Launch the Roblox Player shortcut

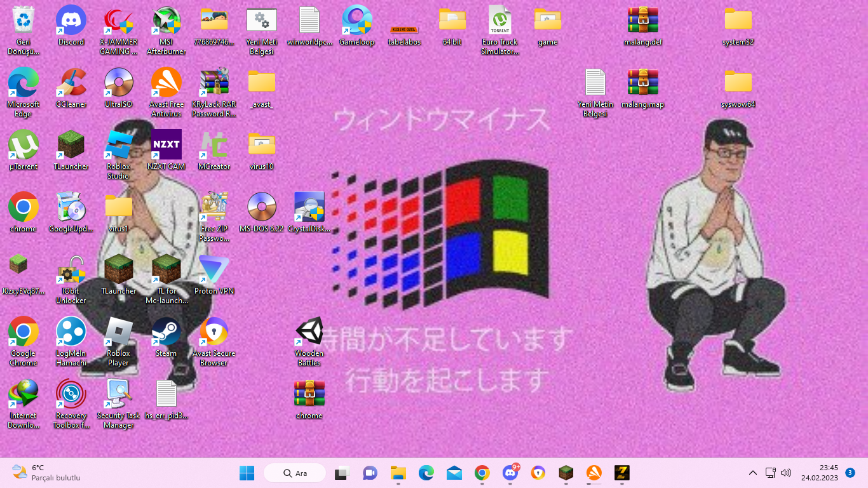coord(119,341)
